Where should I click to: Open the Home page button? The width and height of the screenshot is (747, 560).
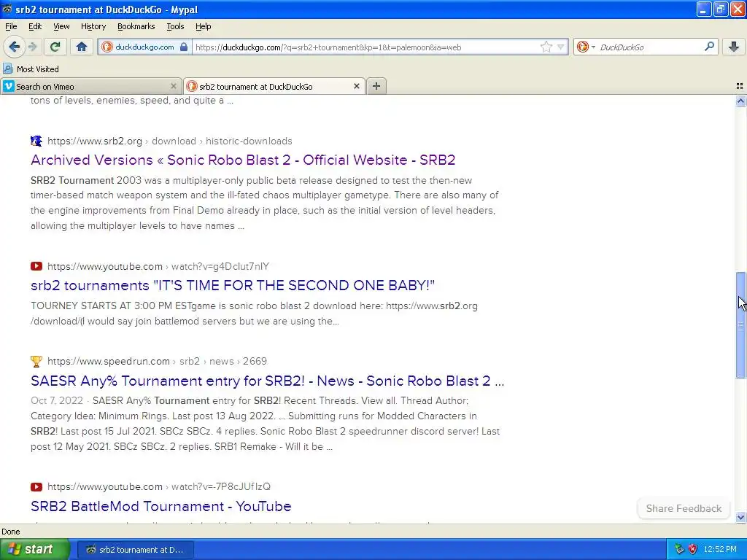82,47
